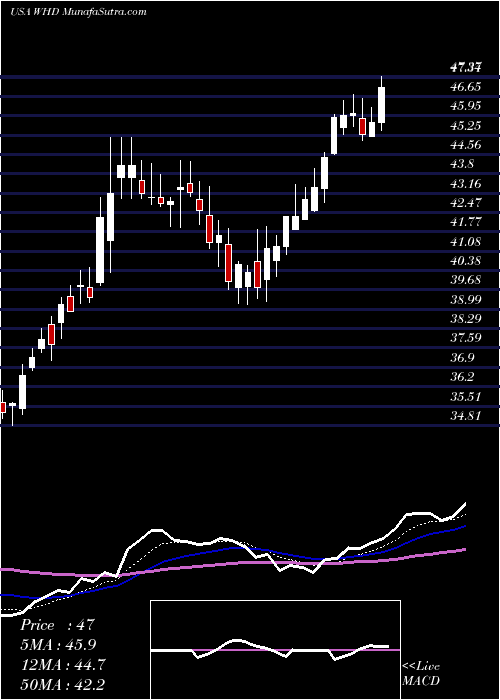Click the USA WHD MunafaSutra.com title text
Screen dimensions: 500x700
[x=79, y=12]
